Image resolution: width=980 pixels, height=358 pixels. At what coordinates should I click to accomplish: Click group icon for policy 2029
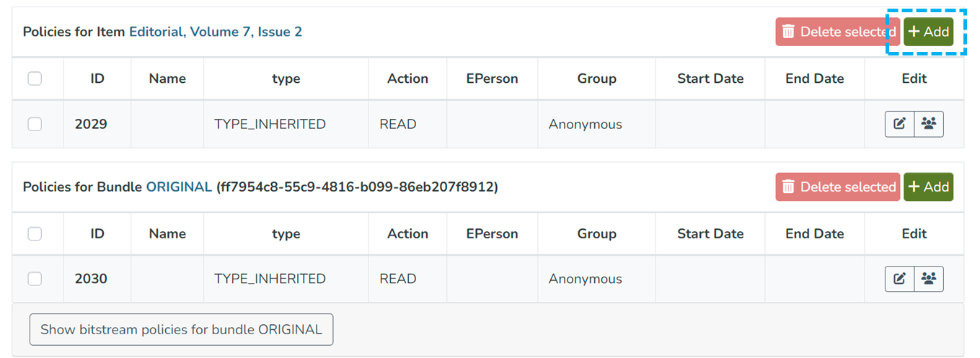[929, 124]
